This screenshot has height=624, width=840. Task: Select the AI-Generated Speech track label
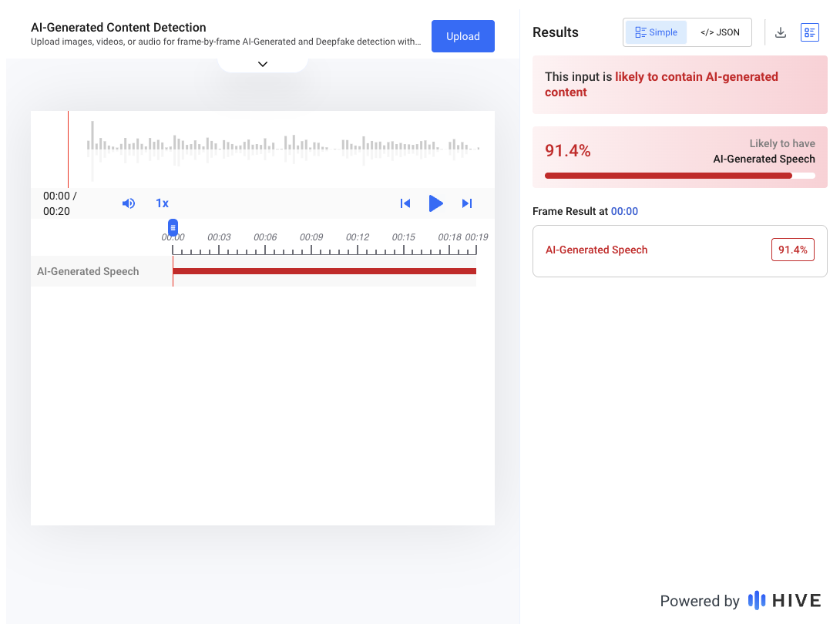pos(89,271)
